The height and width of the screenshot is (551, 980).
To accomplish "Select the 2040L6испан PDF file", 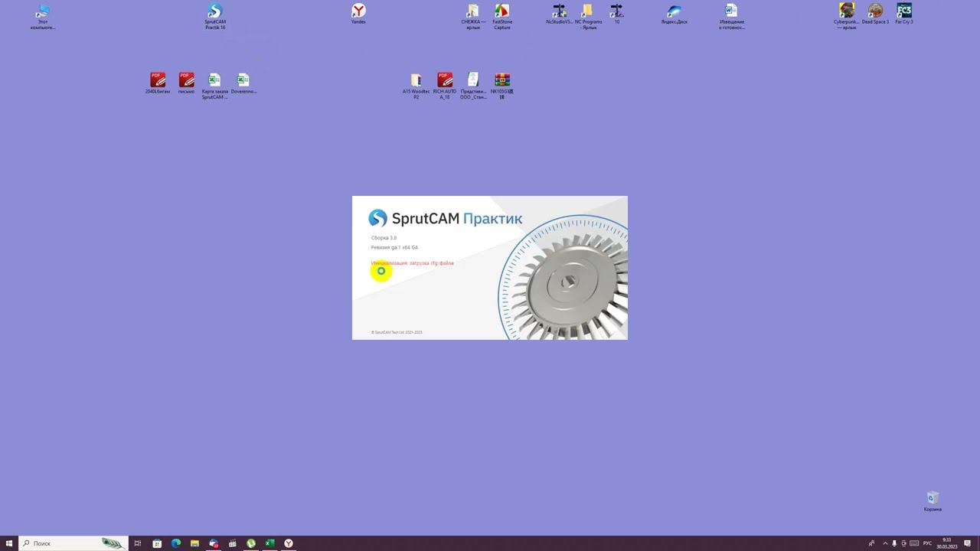I will tap(158, 83).
